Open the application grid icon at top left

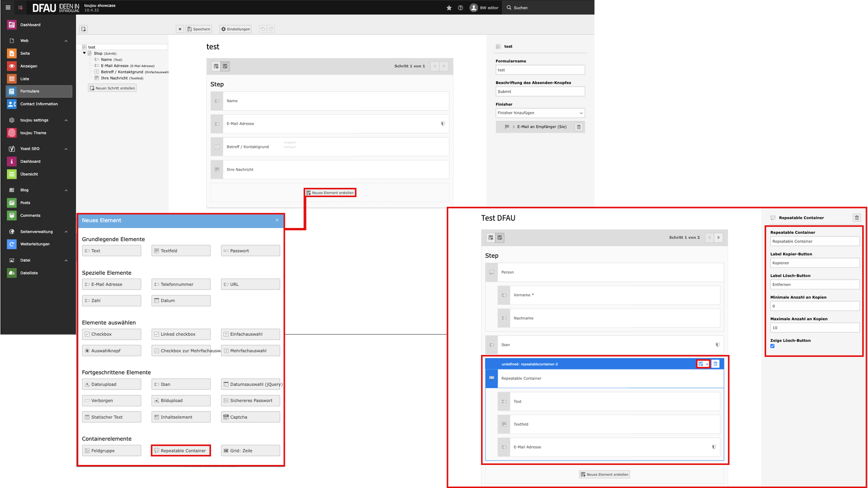pyautogui.click(x=8, y=8)
